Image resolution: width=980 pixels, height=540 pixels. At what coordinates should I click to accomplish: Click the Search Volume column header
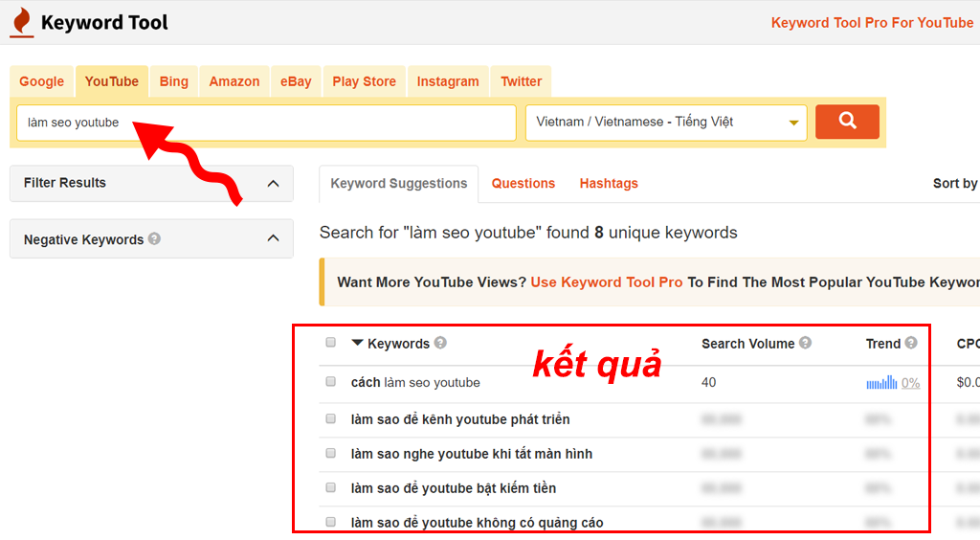click(747, 343)
